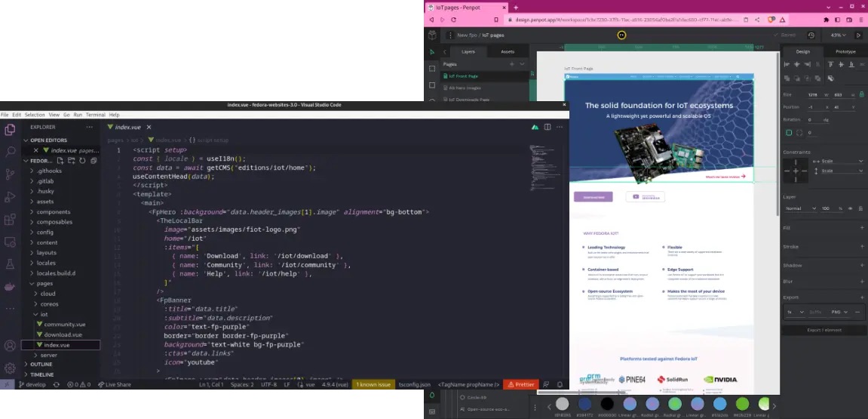Viewport: 868px width, 419px height.
Task: Select the independent corners radius option
Action: [800, 133]
